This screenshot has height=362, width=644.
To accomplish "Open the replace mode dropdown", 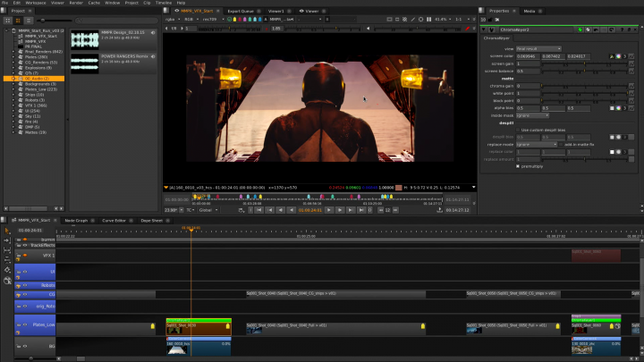I will (537, 145).
